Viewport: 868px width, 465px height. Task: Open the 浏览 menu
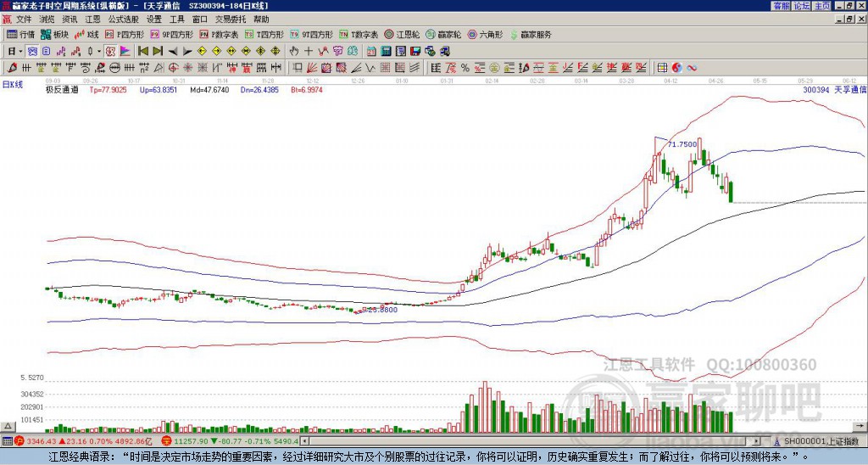pos(47,20)
